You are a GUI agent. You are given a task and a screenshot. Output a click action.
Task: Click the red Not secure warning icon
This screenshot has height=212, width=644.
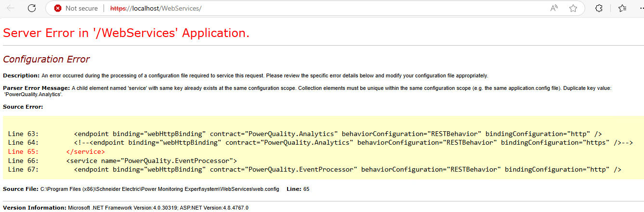58,8
